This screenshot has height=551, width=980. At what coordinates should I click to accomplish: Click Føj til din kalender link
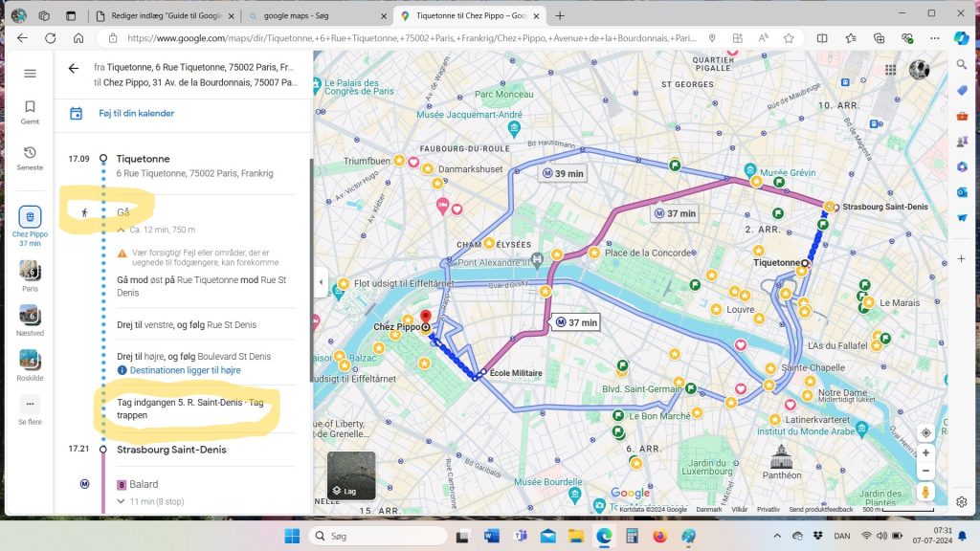point(136,113)
